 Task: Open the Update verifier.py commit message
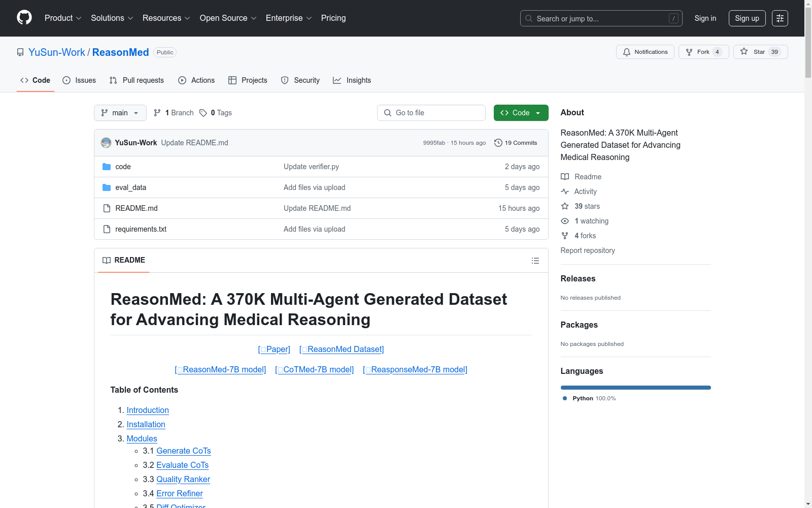[x=311, y=167]
